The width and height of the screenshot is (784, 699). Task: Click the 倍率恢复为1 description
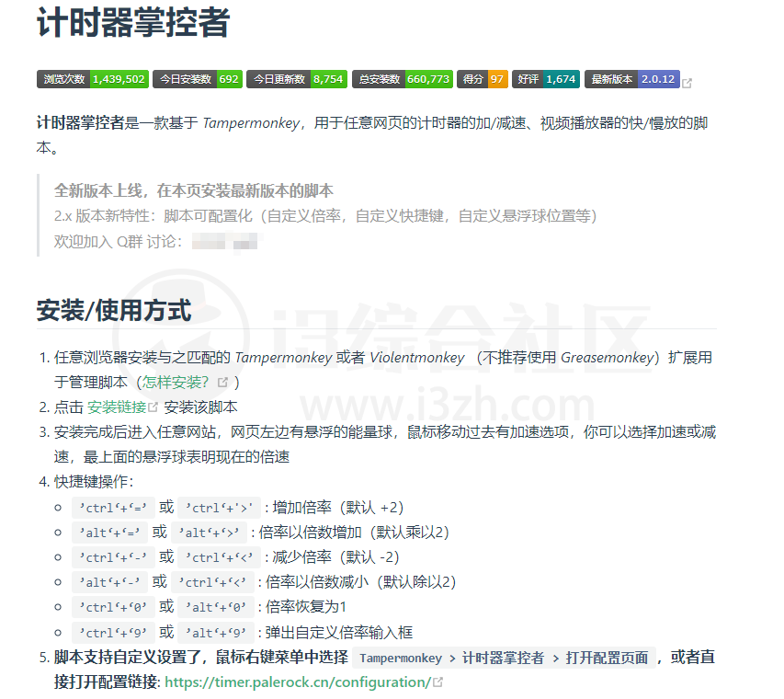click(305, 607)
